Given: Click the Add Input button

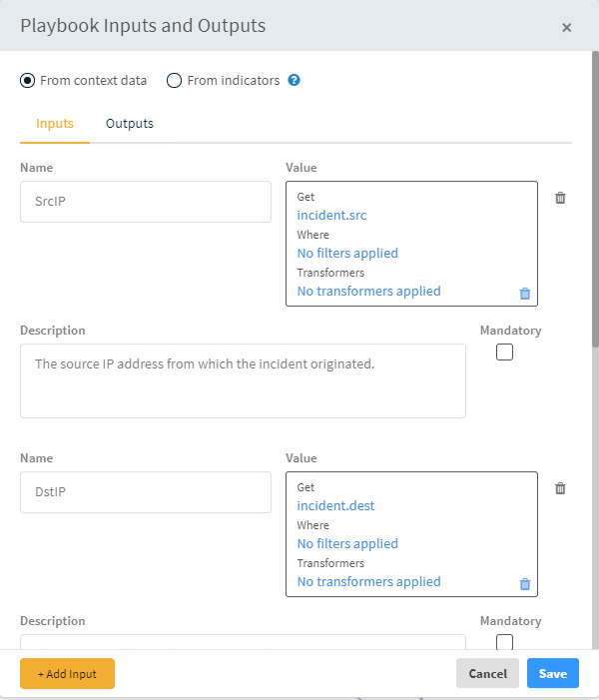Looking at the screenshot, I should 67,674.
